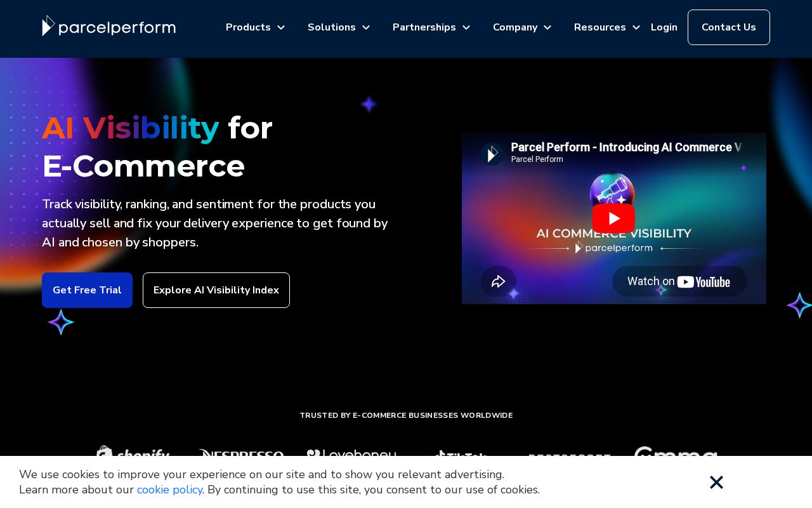Click the Parcel Perform logo in the header
812x508 pixels.
click(109, 26)
